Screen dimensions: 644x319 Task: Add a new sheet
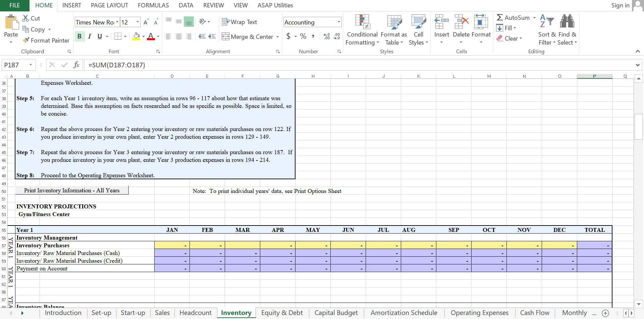605,313
